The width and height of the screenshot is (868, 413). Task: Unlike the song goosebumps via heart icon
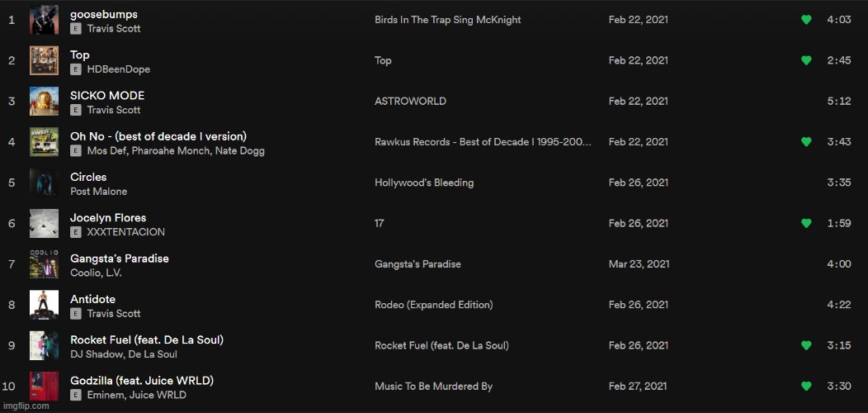click(806, 20)
